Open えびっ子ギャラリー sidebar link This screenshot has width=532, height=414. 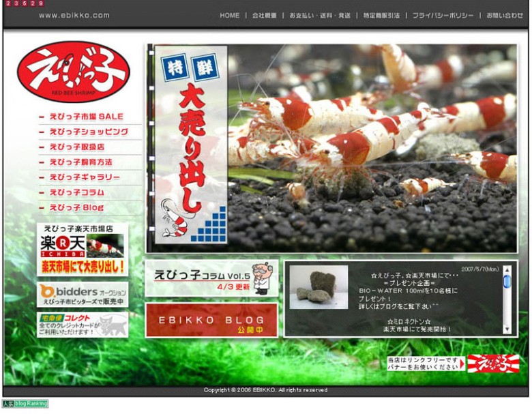(x=85, y=177)
